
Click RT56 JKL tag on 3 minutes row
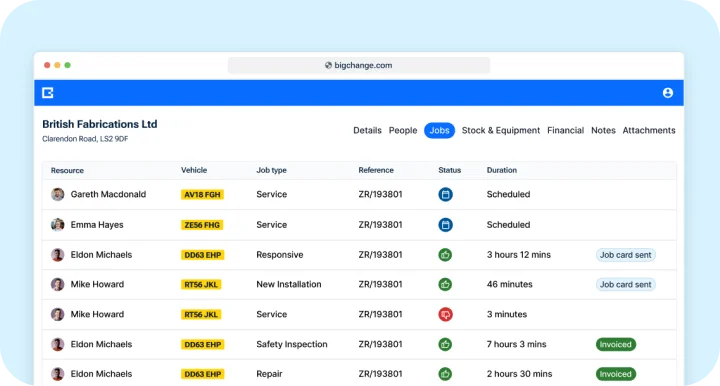(201, 314)
